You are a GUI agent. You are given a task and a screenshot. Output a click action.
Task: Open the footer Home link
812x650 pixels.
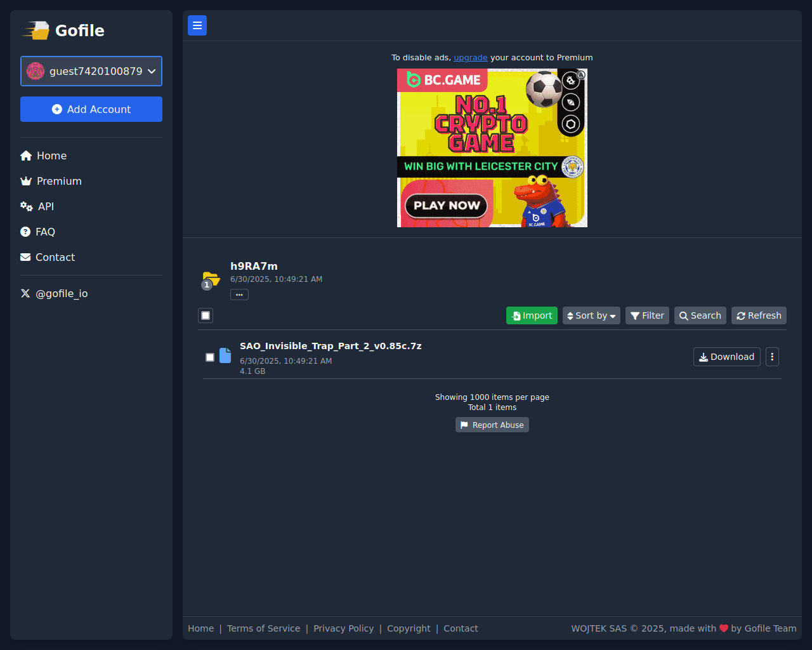coord(201,628)
